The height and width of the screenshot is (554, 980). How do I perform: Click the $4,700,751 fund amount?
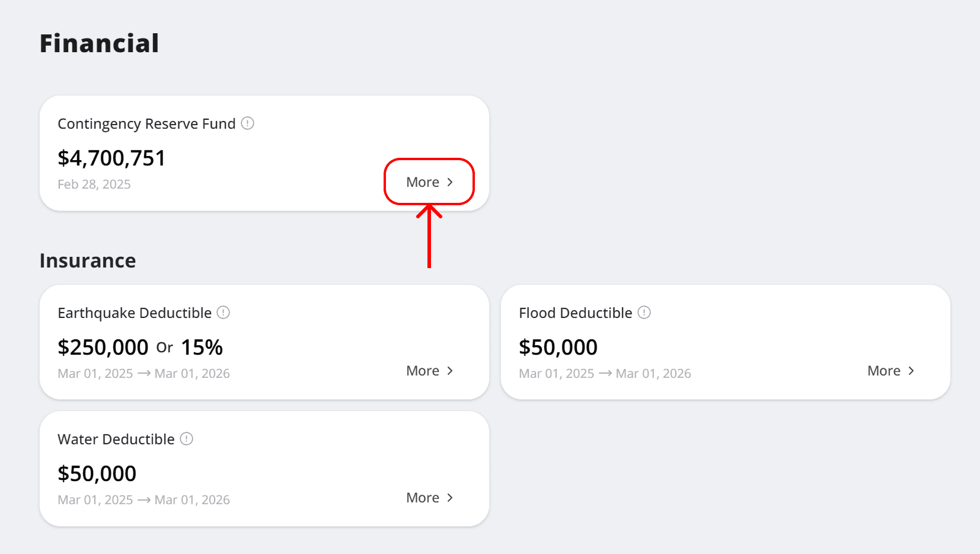111,157
